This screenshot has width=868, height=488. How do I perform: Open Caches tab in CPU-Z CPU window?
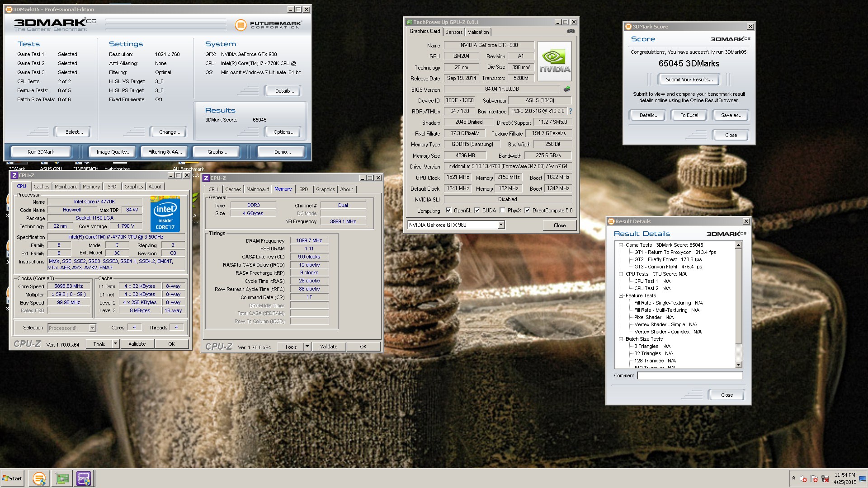[42, 187]
